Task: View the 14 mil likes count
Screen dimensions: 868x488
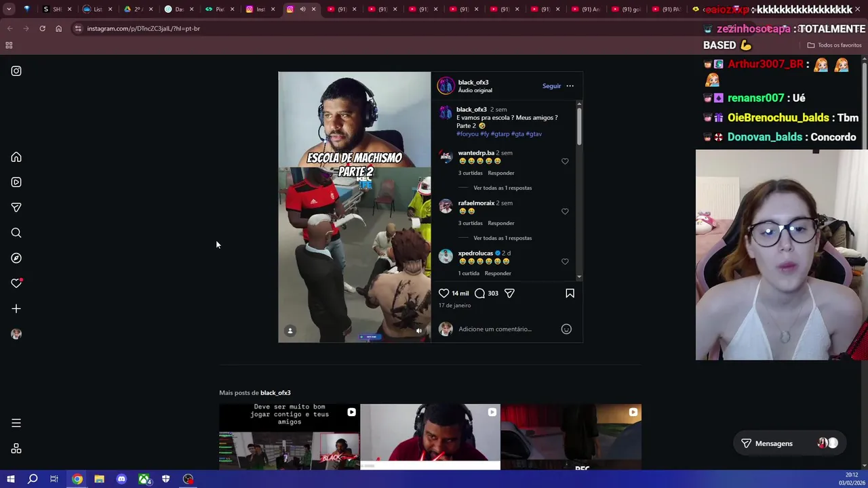Action: point(460,293)
